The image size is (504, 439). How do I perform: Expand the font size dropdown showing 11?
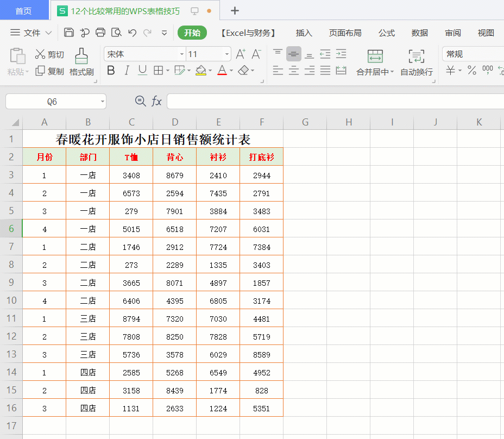click(226, 54)
